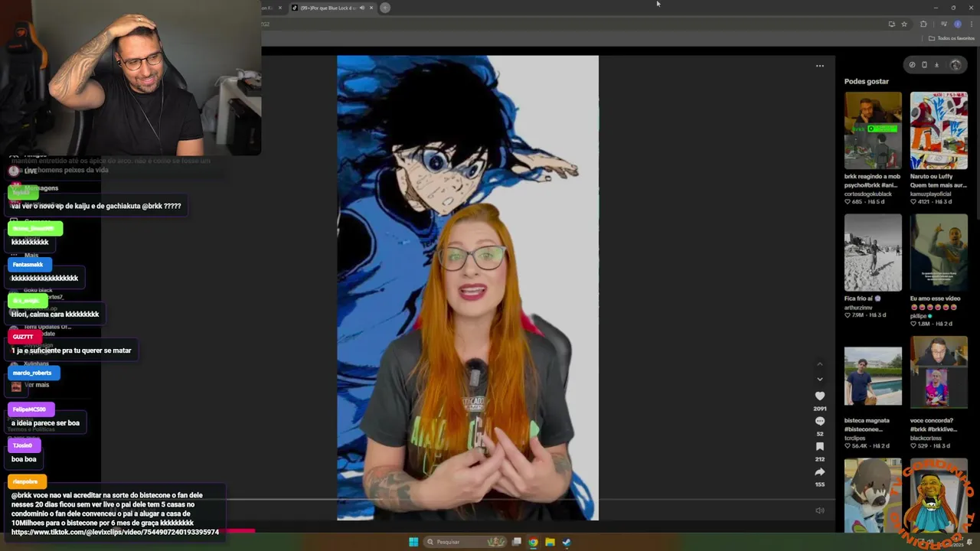Click the download arrow icon in TikTok toolbar
This screenshot has width=980, height=551.
(936, 65)
